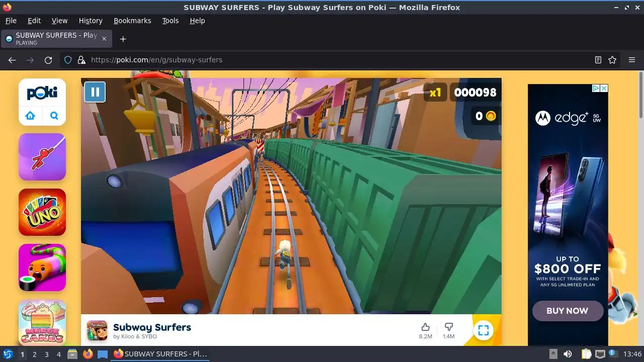Open the wired network tray icon
This screenshot has height=362, width=644.
coord(600,354)
